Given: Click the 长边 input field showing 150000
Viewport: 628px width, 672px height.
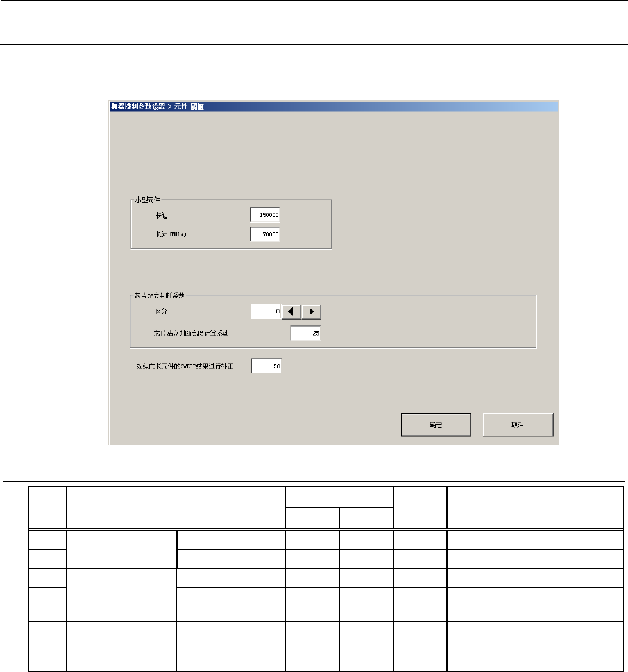Looking at the screenshot, I should [x=265, y=215].
